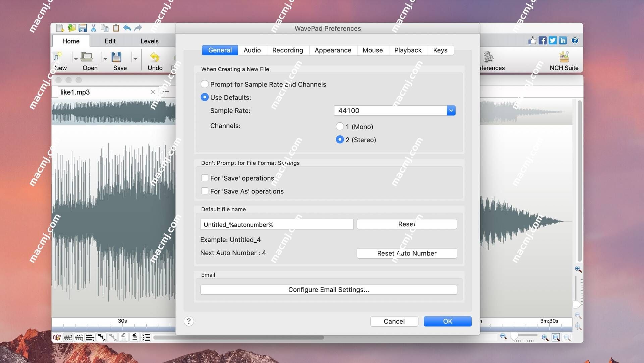
Task: Click the combined L/R waveform view icon
Action: pyautogui.click(x=79, y=337)
